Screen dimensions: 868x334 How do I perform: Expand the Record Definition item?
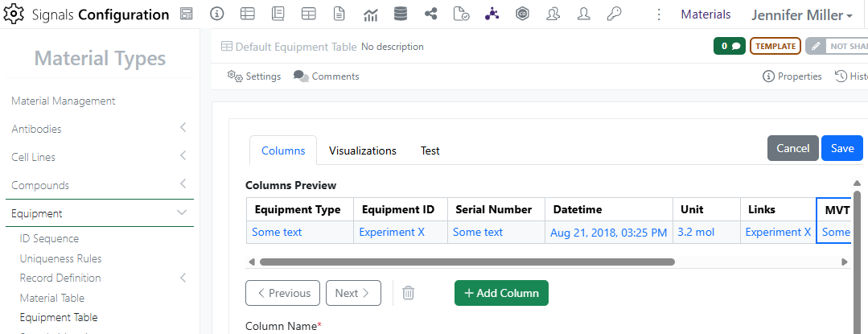coord(183,278)
